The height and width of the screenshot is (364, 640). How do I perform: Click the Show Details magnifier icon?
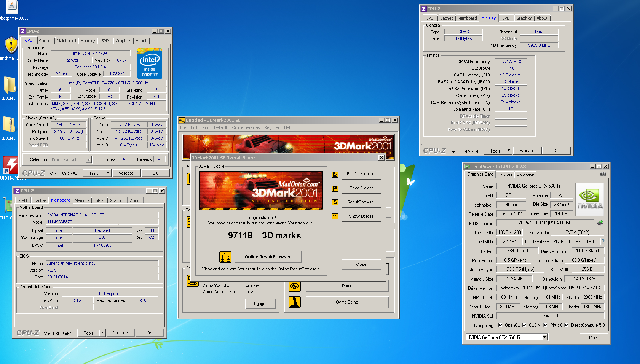tap(335, 216)
